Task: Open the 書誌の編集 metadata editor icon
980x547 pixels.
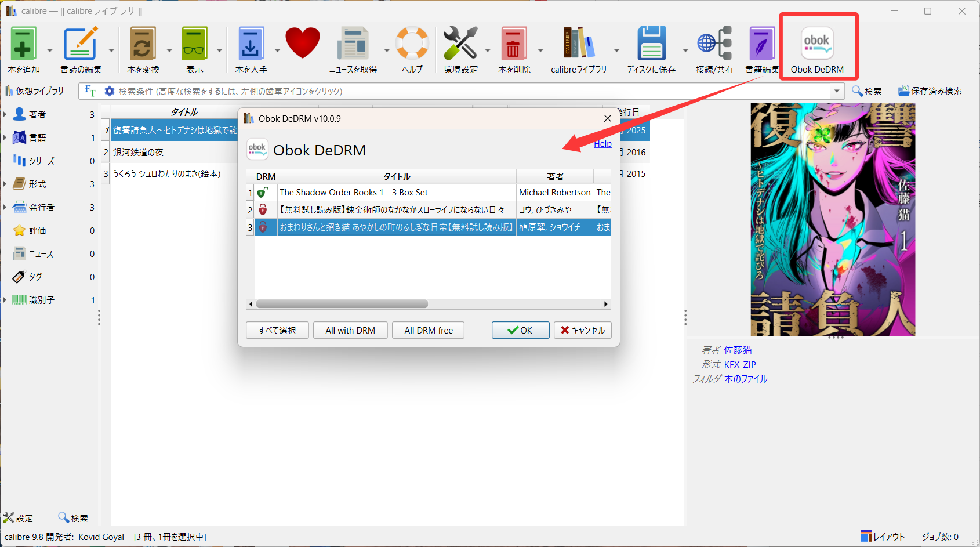Action: click(81, 44)
